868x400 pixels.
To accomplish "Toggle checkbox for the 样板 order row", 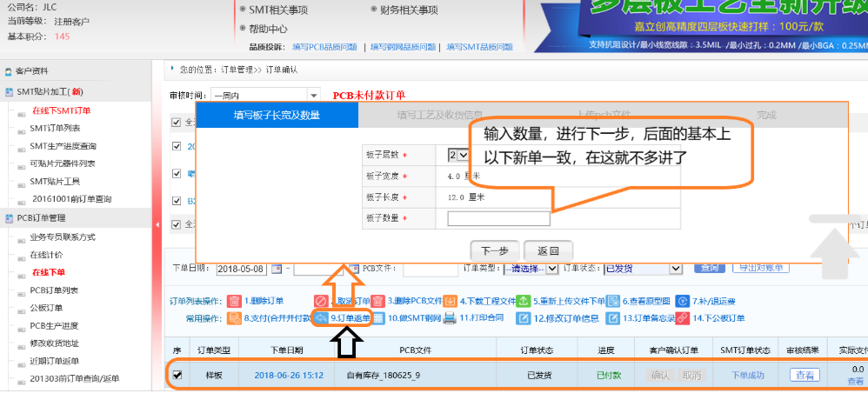I will coord(177,375).
